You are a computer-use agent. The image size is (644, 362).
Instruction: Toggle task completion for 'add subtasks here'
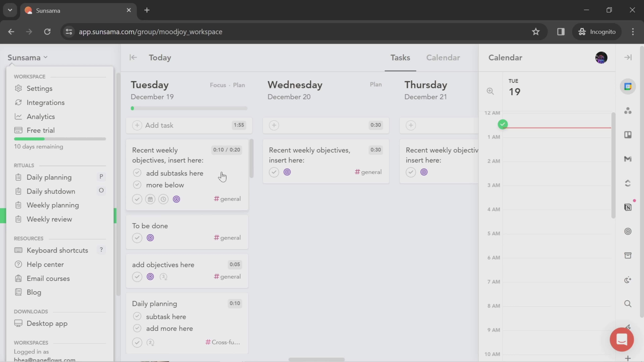click(137, 172)
